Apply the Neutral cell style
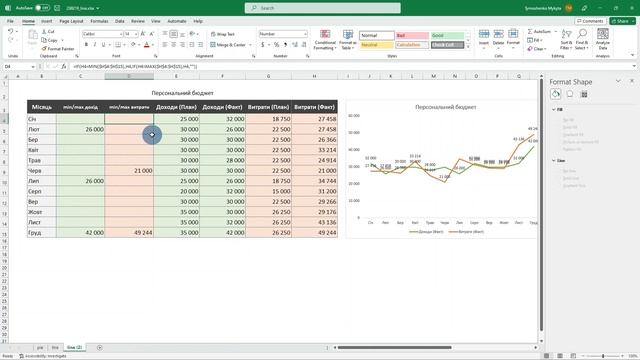Screen dimensions: 640x360 point(376,44)
